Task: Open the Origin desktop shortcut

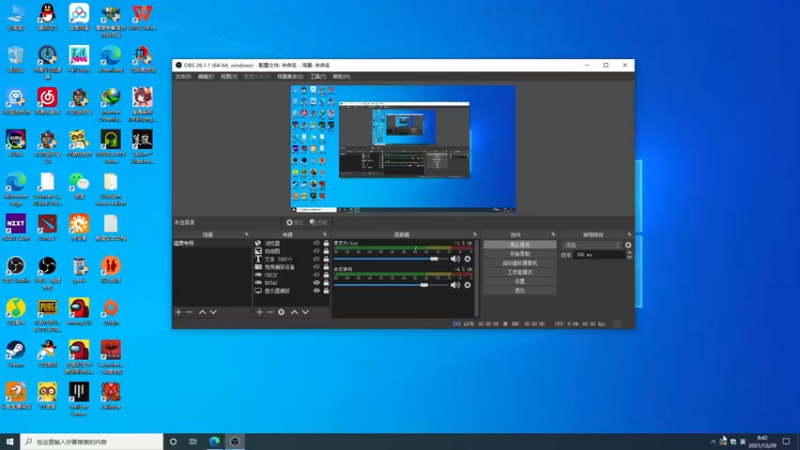Action: click(111, 311)
